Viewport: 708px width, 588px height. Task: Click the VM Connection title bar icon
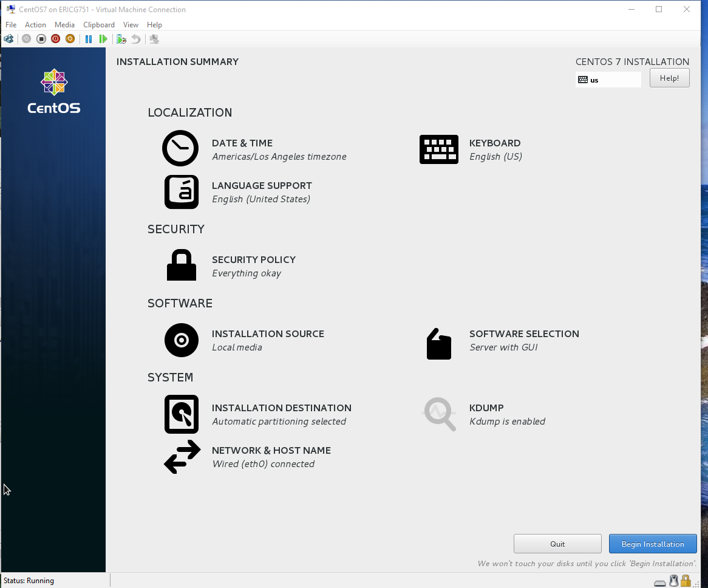coord(11,10)
